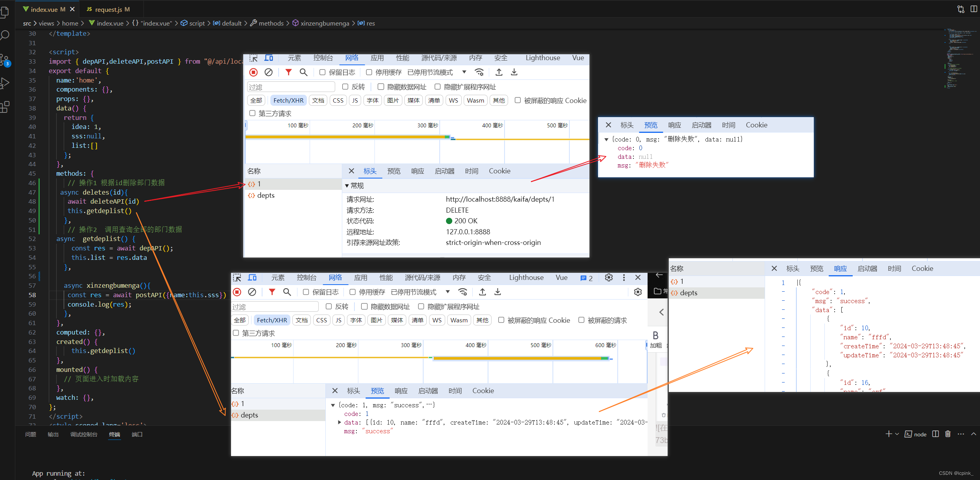Add a new terminal with plus icon

pos(888,434)
